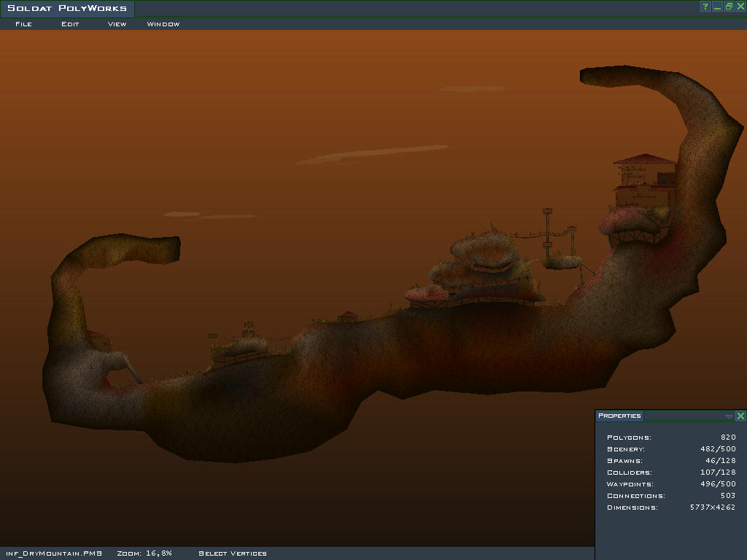Select the Properties panel title tab

click(619, 416)
